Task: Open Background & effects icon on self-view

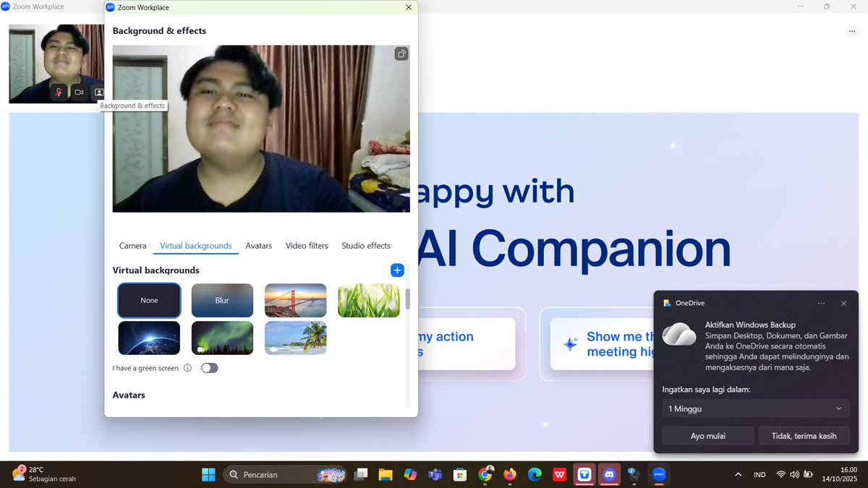Action: pyautogui.click(x=99, y=93)
